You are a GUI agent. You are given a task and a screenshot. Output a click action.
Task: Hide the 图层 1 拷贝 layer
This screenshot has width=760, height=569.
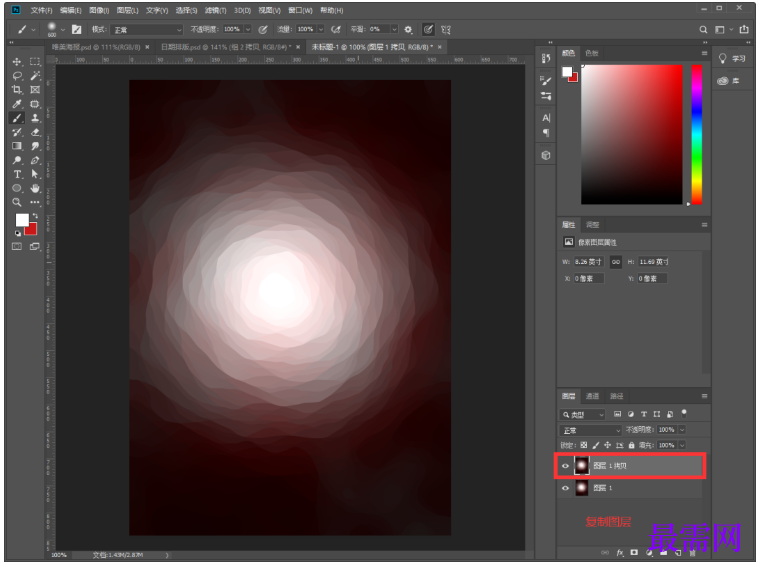click(566, 465)
